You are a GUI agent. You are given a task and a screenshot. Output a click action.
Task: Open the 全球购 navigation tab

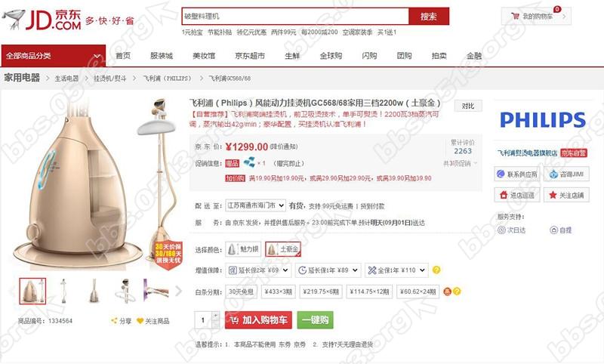coord(331,55)
